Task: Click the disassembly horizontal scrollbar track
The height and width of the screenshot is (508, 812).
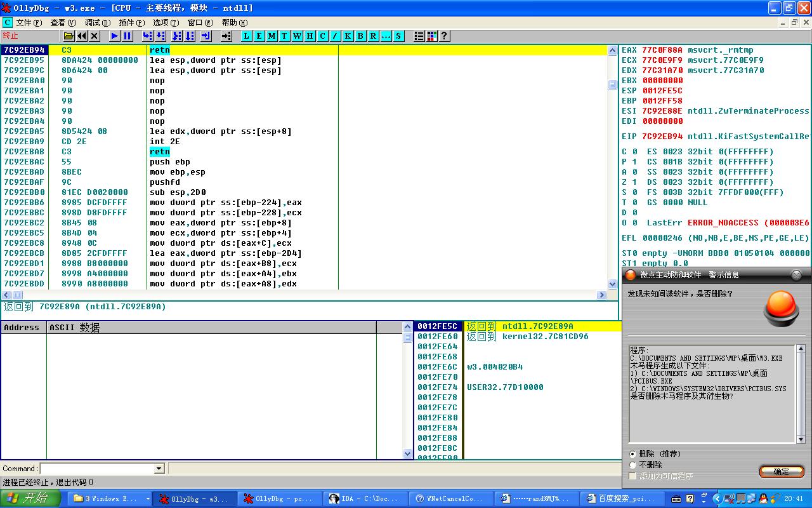Action: [x=304, y=295]
